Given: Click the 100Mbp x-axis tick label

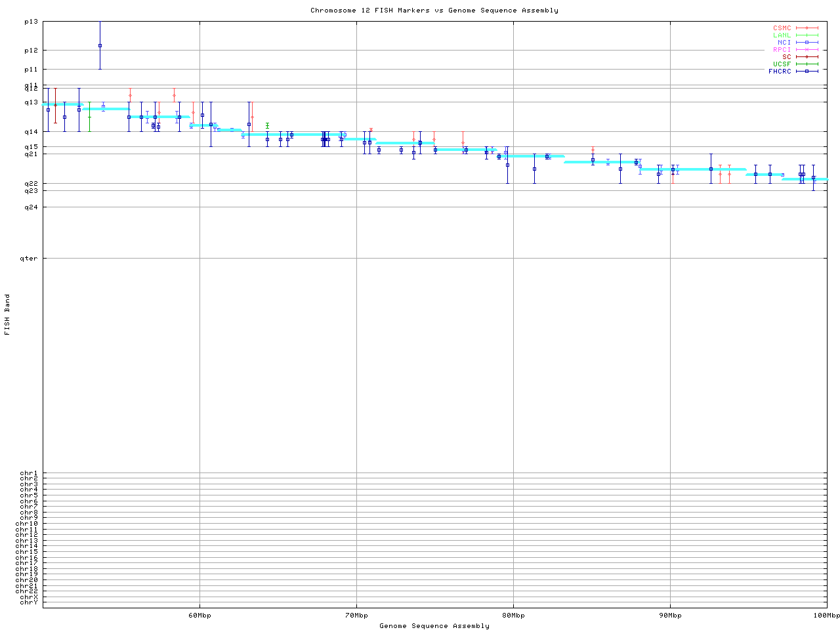Looking at the screenshot, I should coord(826,616).
